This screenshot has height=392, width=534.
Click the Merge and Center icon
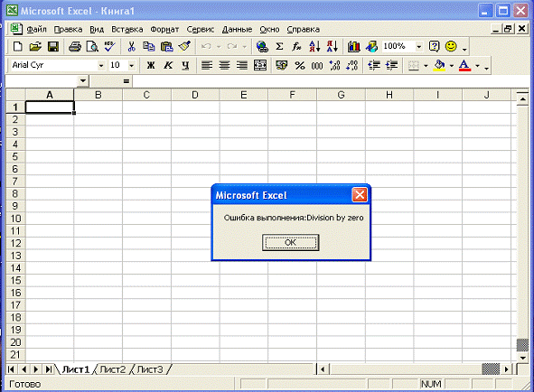260,65
